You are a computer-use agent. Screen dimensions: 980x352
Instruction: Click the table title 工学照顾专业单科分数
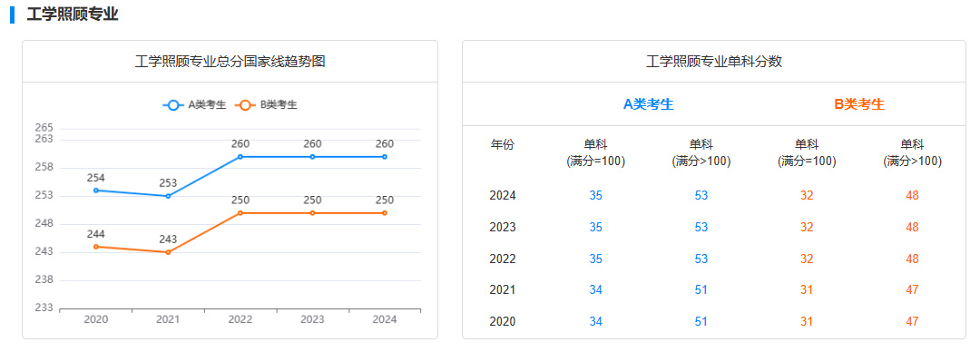point(714,62)
